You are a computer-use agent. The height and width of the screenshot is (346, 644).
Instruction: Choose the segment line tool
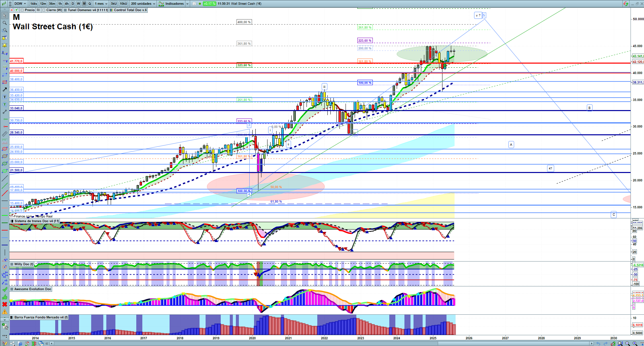[x=4, y=112]
